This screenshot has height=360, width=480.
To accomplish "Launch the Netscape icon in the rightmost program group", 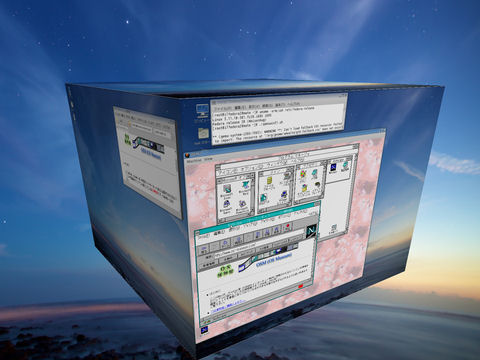I will [x=332, y=167].
